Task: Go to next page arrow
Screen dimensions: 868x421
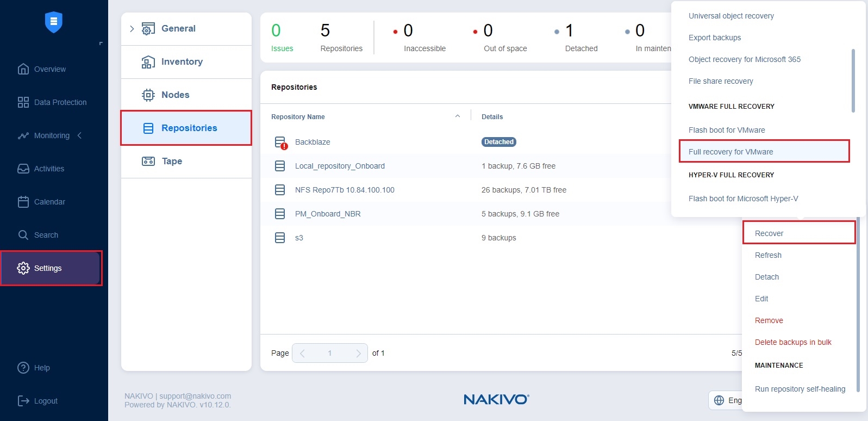Action: pyautogui.click(x=358, y=353)
